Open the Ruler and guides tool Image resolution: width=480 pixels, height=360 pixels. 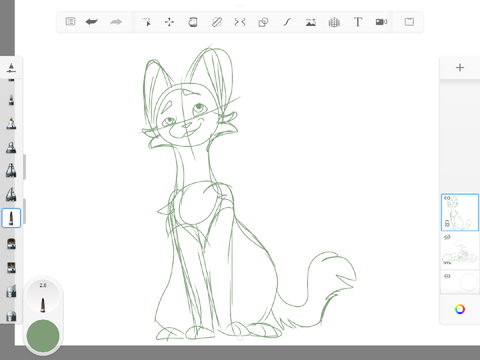coord(217,22)
